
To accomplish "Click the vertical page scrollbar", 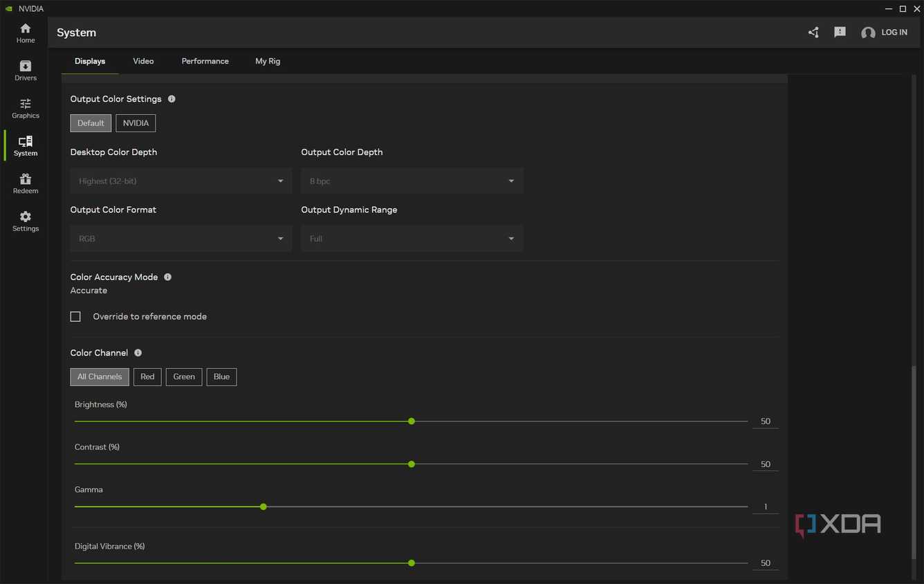I will point(915,462).
